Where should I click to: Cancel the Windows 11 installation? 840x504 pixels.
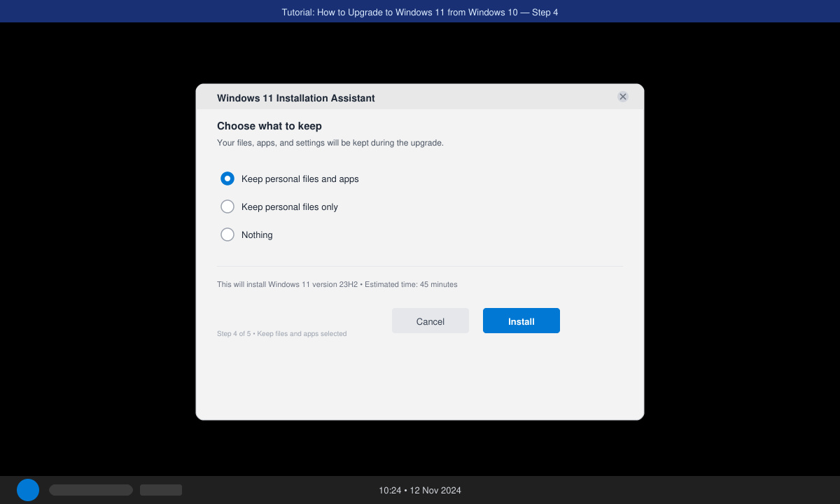click(430, 321)
